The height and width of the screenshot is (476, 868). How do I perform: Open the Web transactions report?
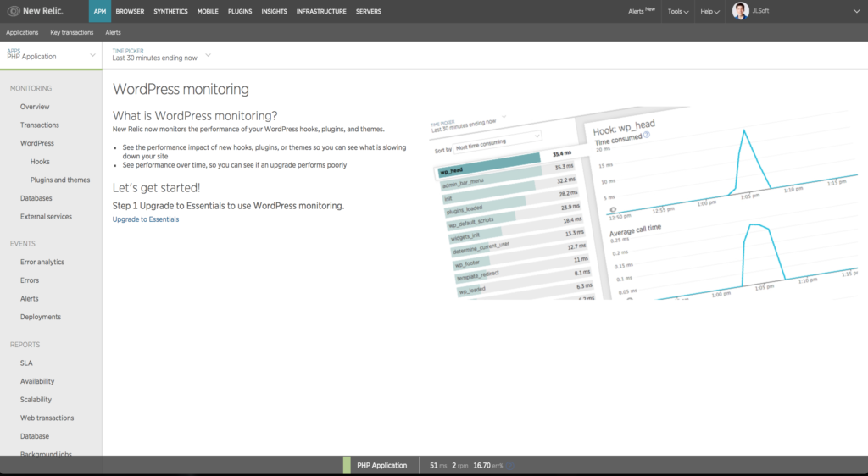click(x=47, y=418)
